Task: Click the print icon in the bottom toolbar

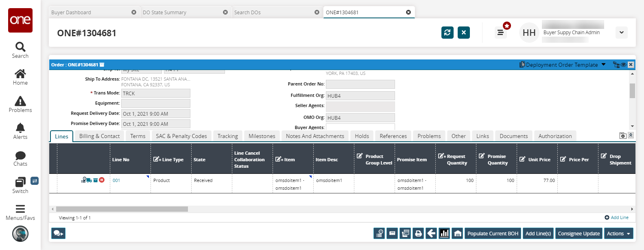Action: [418, 233]
